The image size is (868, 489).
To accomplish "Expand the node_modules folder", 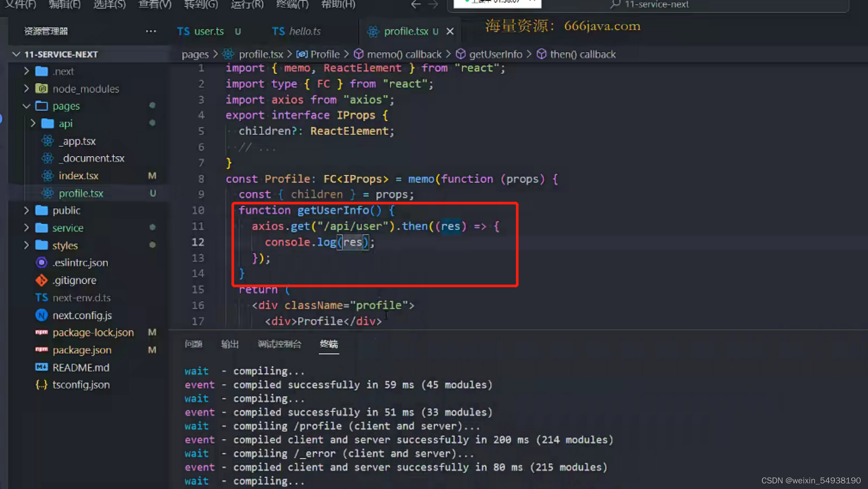I will coord(27,89).
